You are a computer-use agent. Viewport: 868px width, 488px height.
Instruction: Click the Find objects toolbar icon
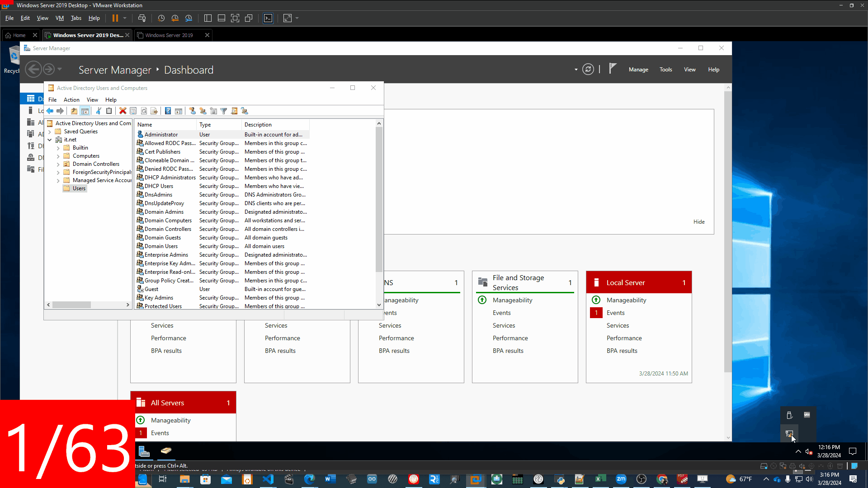pyautogui.click(x=234, y=111)
